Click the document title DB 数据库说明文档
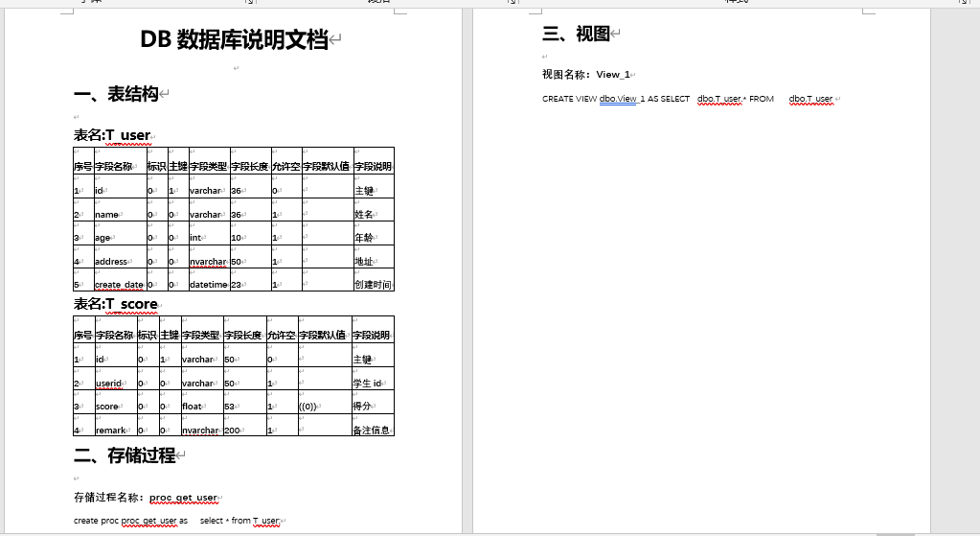 pos(235,39)
